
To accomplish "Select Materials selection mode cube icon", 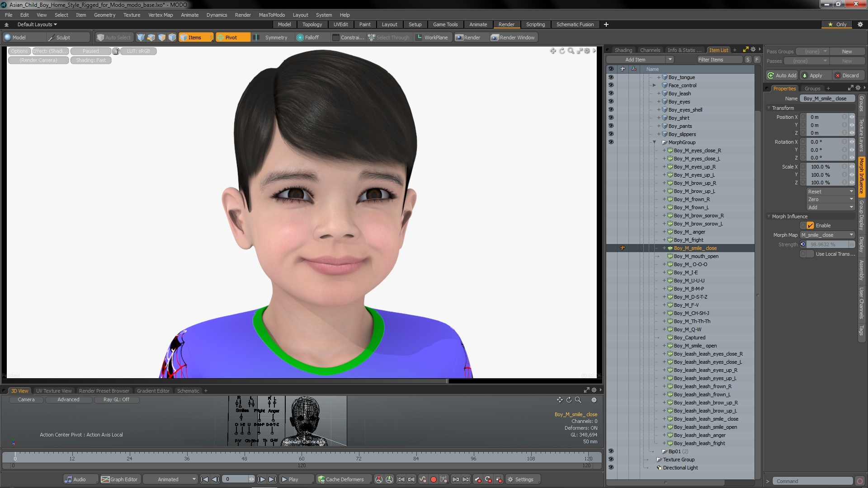I will point(172,38).
